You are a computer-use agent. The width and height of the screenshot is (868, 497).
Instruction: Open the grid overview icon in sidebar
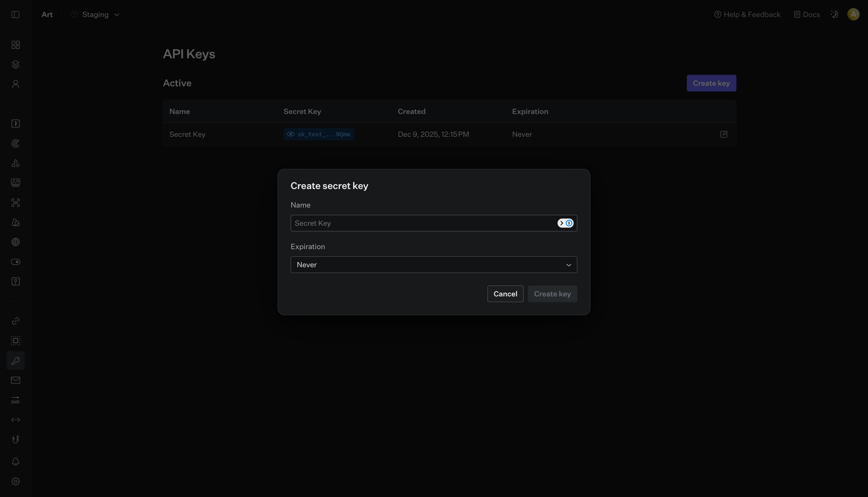click(16, 45)
